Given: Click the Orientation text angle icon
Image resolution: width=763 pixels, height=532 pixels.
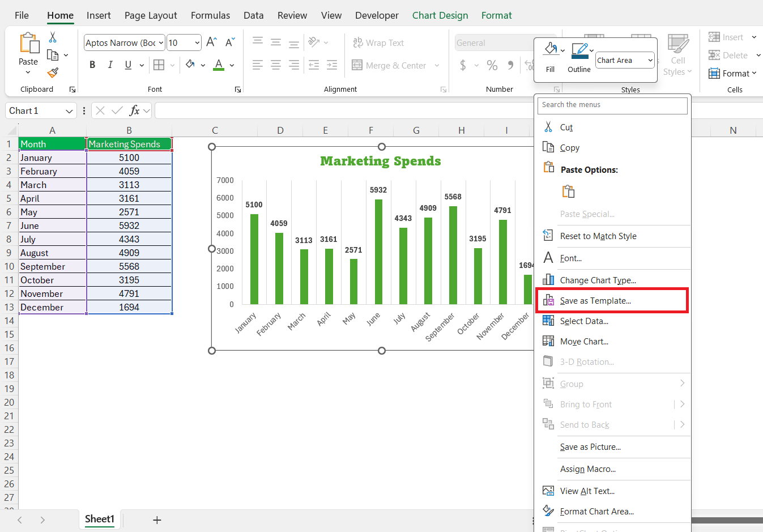Looking at the screenshot, I should pos(314,42).
